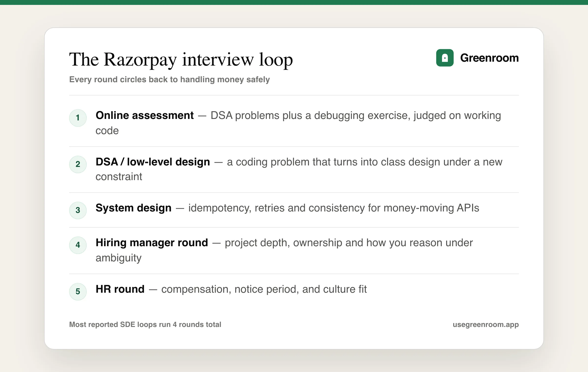Click the "System design" heading

point(134,208)
